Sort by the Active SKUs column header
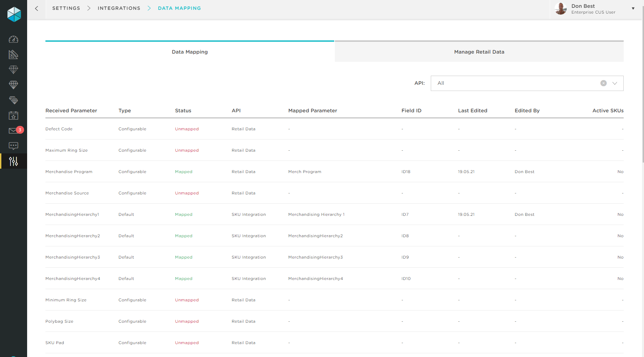The height and width of the screenshot is (357, 644). tap(608, 111)
